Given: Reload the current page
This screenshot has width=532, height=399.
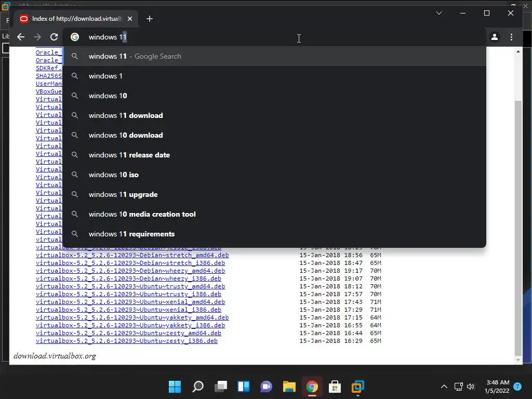Looking at the screenshot, I should (x=54, y=37).
